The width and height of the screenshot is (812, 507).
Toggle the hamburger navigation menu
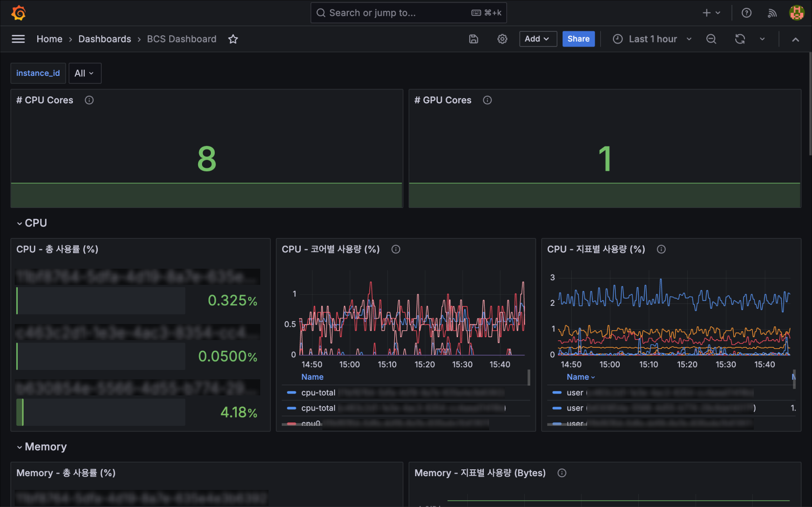coord(18,39)
